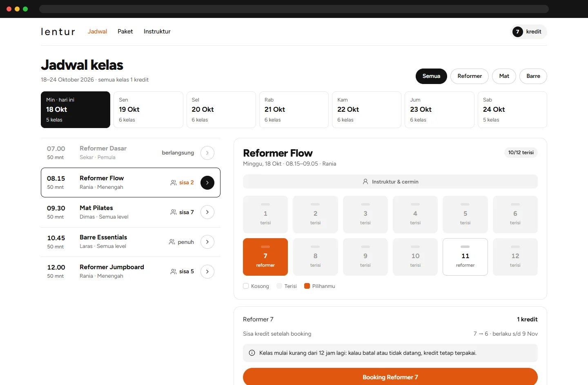
Task: Click the instructor person icon above seats
Action: point(365,181)
